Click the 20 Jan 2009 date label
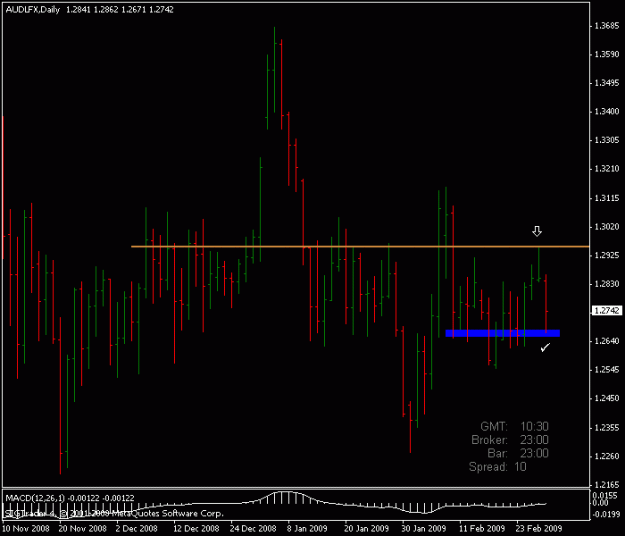The width and height of the screenshot is (625, 536). pos(366,529)
